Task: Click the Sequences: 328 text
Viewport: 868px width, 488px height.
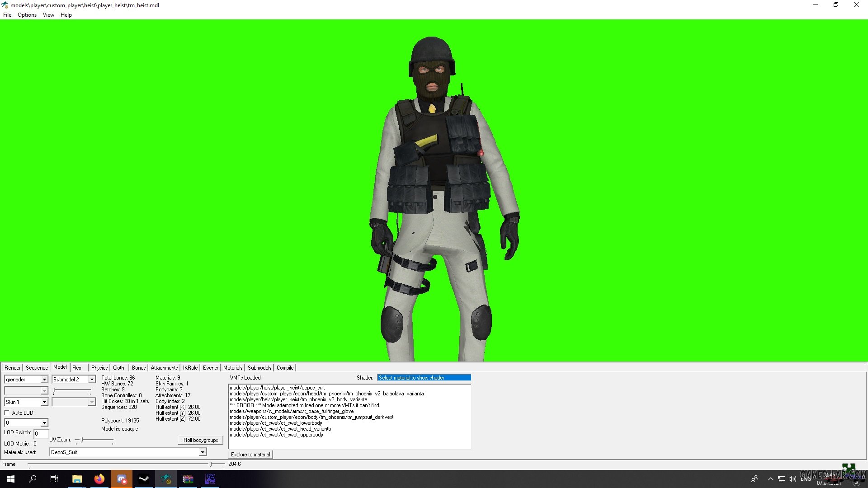Action: (119, 407)
